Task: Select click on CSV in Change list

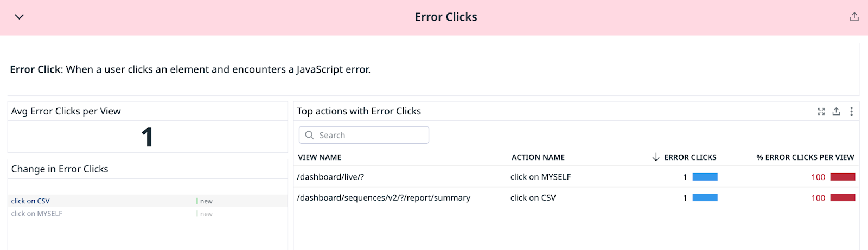Action: coord(30,201)
